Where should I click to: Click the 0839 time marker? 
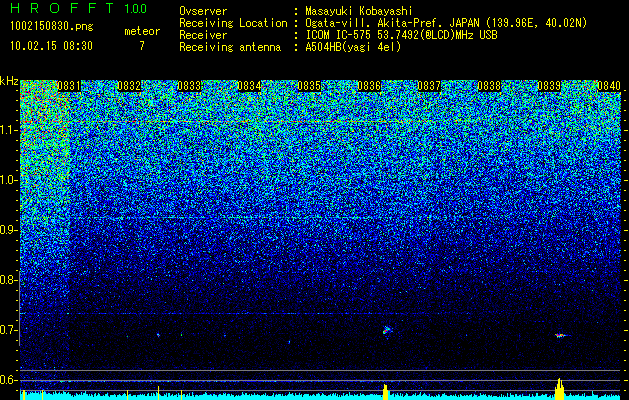(549, 86)
